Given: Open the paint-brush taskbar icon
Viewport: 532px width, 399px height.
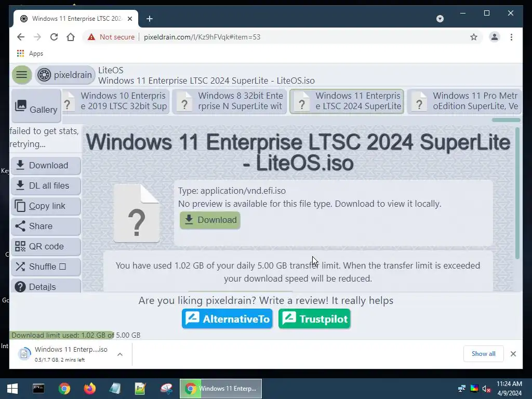Looking at the screenshot, I should (166, 389).
